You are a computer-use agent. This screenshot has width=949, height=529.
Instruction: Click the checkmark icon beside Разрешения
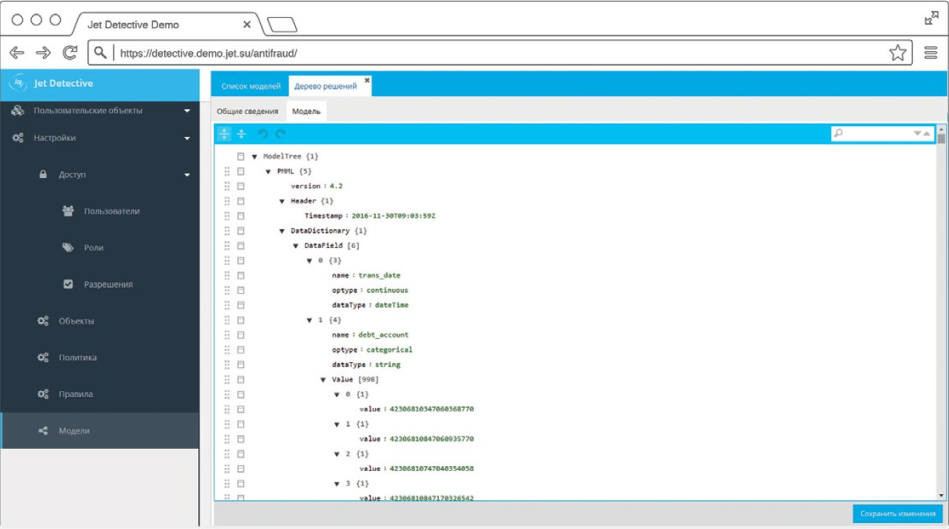[68, 284]
